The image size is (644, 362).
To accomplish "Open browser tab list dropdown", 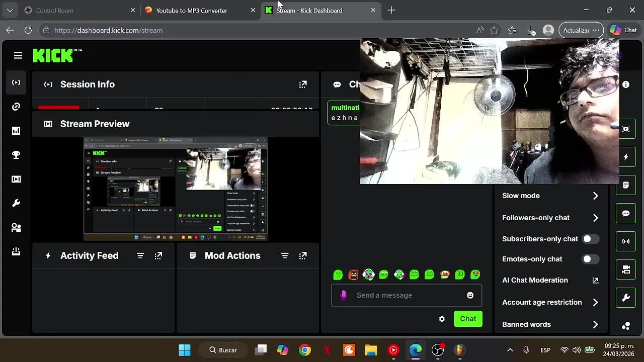I will click(x=10, y=10).
